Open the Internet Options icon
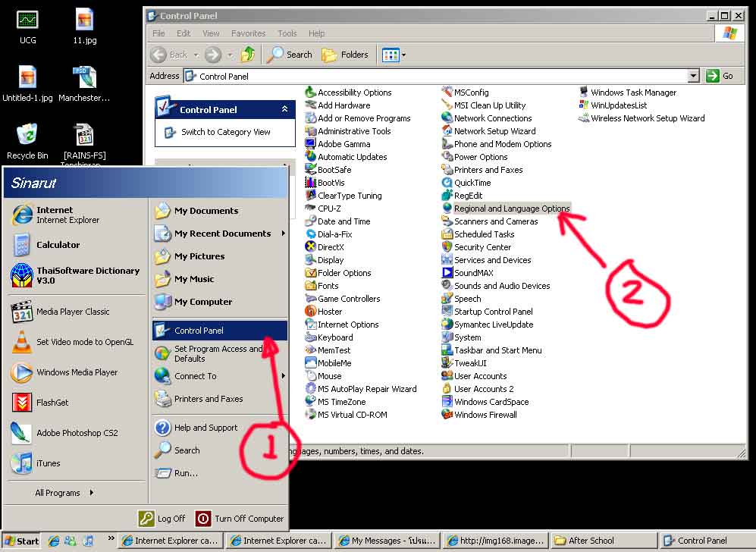The width and height of the screenshot is (756, 552). [342, 325]
